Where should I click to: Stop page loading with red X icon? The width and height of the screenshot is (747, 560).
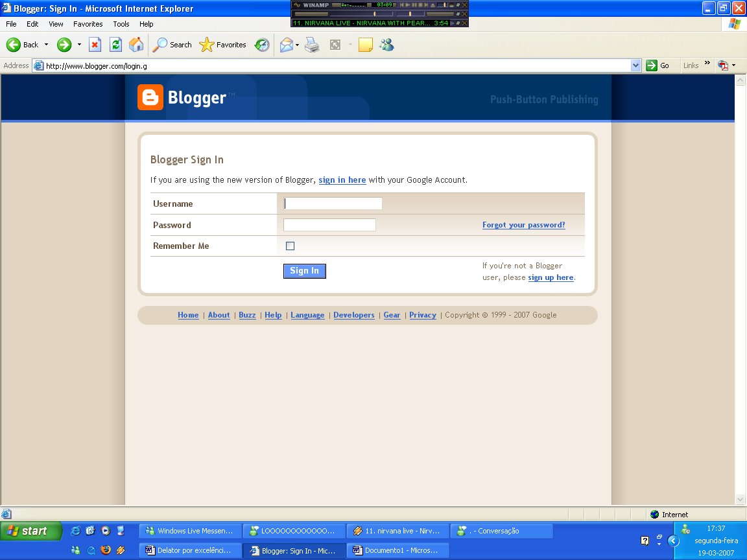[x=95, y=45]
